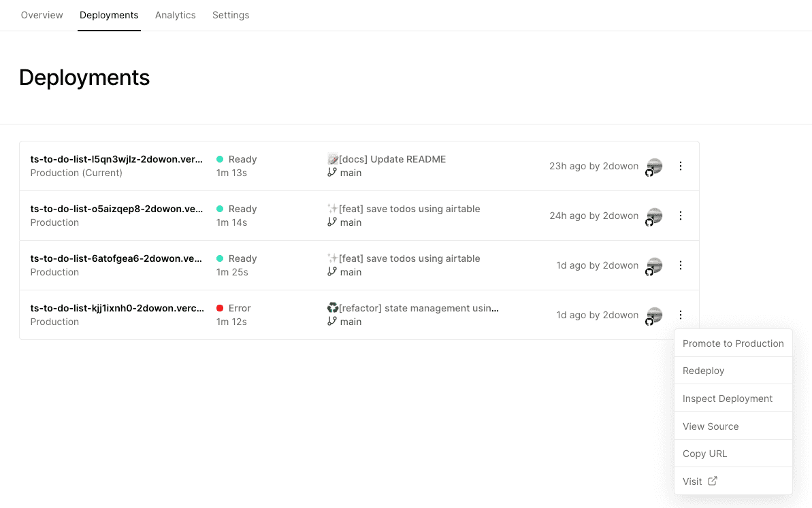The width and height of the screenshot is (812, 508).
Task: Click three-dot menu of the Error deployment
Action: pos(680,315)
